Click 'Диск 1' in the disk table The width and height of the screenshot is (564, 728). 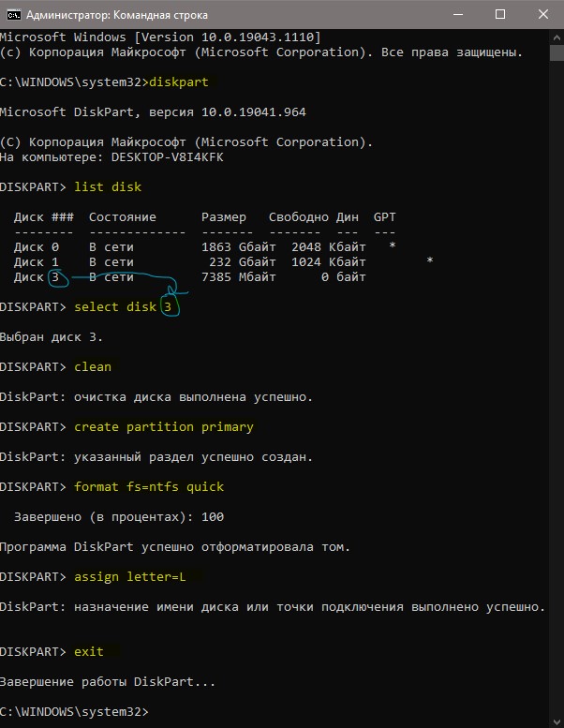point(37,261)
